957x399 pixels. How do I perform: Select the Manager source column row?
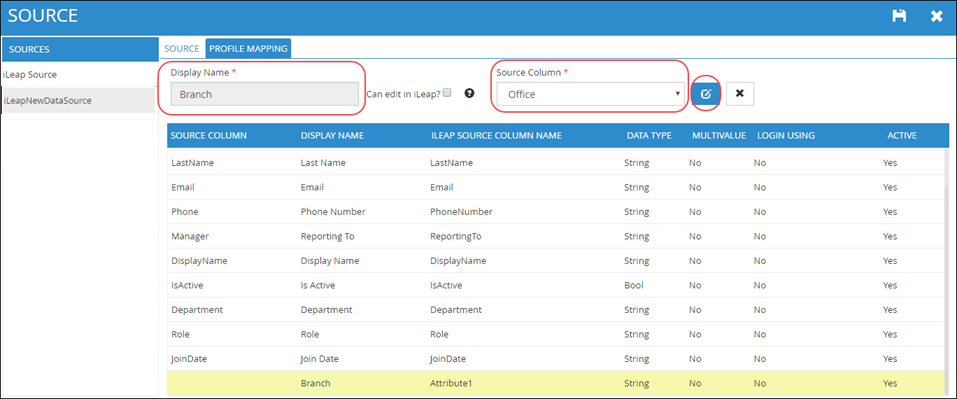point(555,236)
